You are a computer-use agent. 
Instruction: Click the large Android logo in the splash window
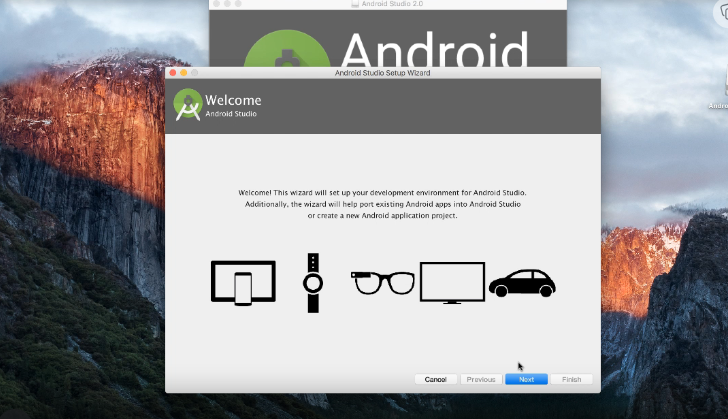287,49
